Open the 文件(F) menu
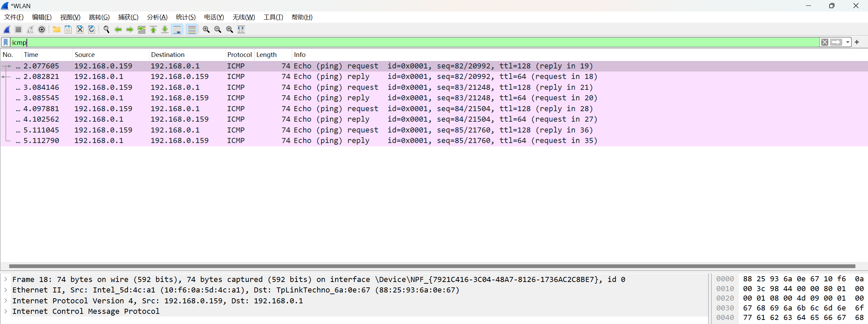The image size is (868, 324). [14, 17]
